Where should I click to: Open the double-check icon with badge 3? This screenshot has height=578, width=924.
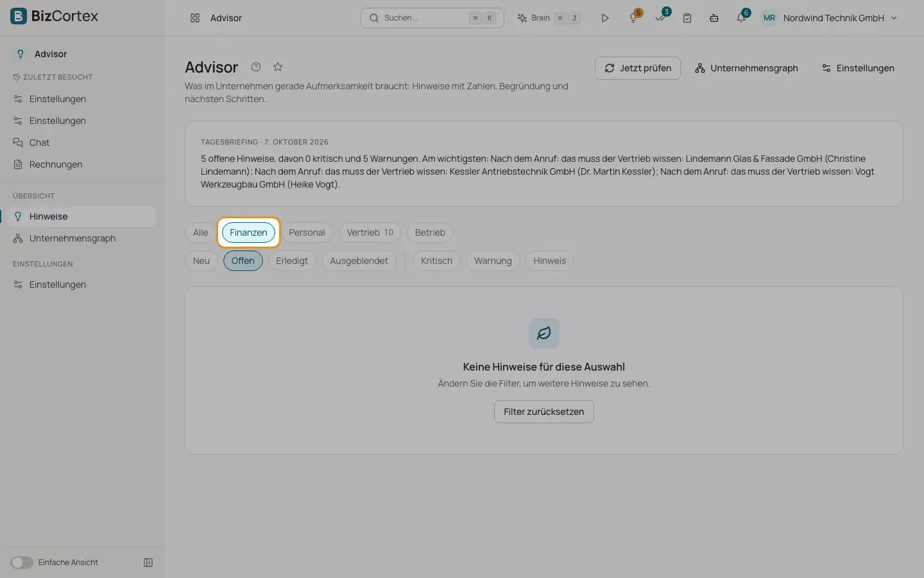[x=660, y=18]
